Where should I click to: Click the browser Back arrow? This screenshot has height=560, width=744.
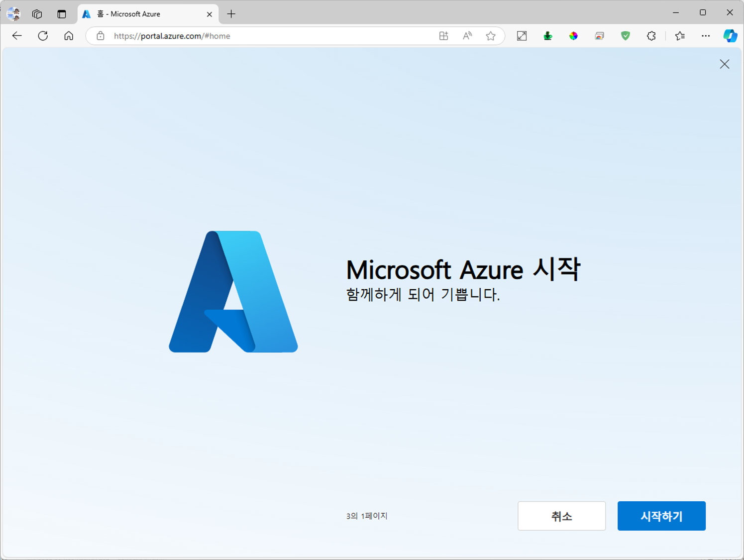(17, 36)
